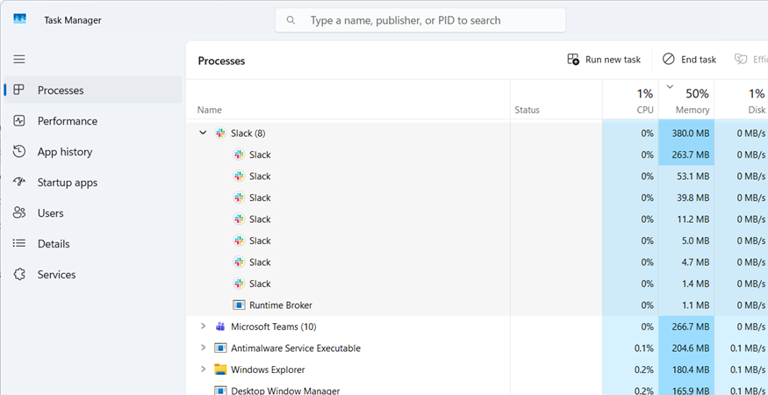Image resolution: width=768 pixels, height=395 pixels.
Task: Click the 204.6 MB memory cell
Action: (686, 348)
